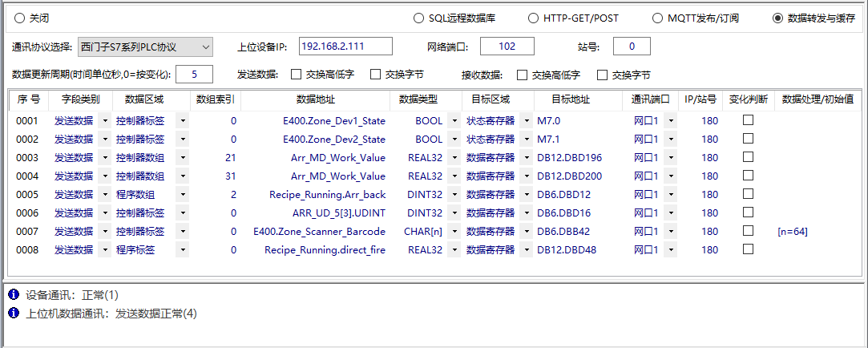Enable 交换高低字 for 发送数据
868x348 pixels.
[297, 75]
